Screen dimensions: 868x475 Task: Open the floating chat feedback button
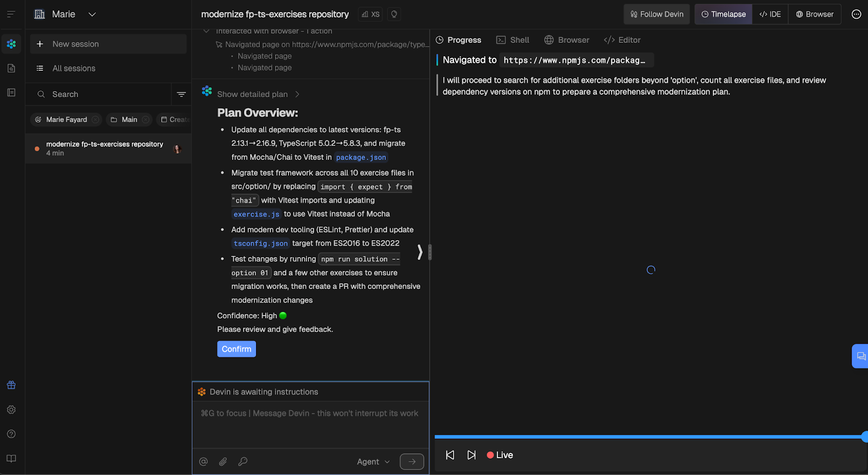click(860, 356)
